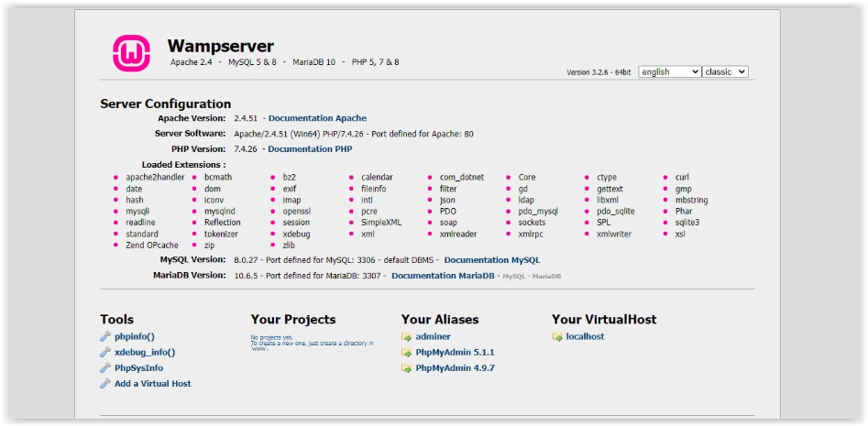Open Documentation MySQL link
The image size is (868, 426).
[x=492, y=260]
